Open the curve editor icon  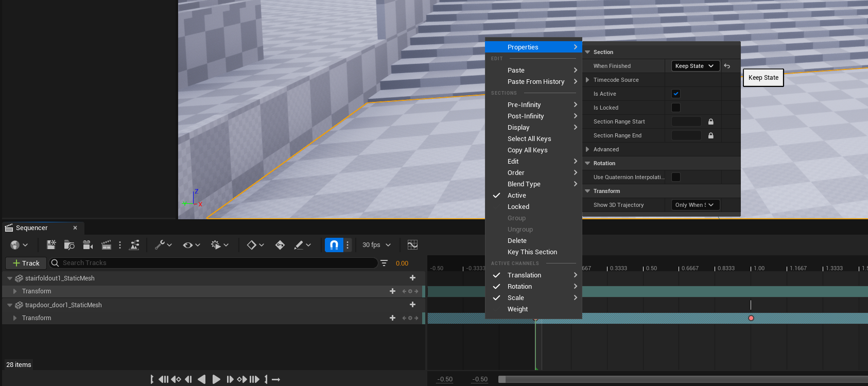click(412, 245)
